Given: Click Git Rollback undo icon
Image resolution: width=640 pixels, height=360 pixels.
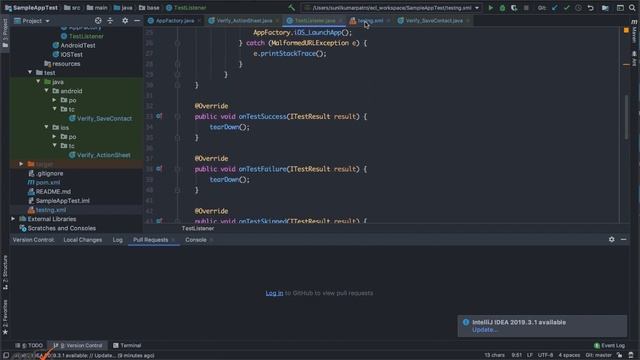Looking at the screenshot, I should tap(591, 8).
